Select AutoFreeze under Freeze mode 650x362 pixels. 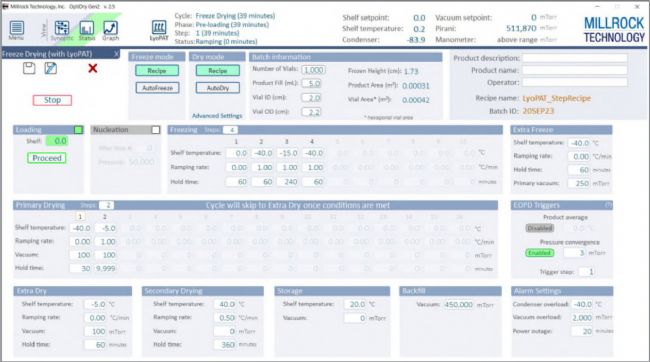[158, 88]
